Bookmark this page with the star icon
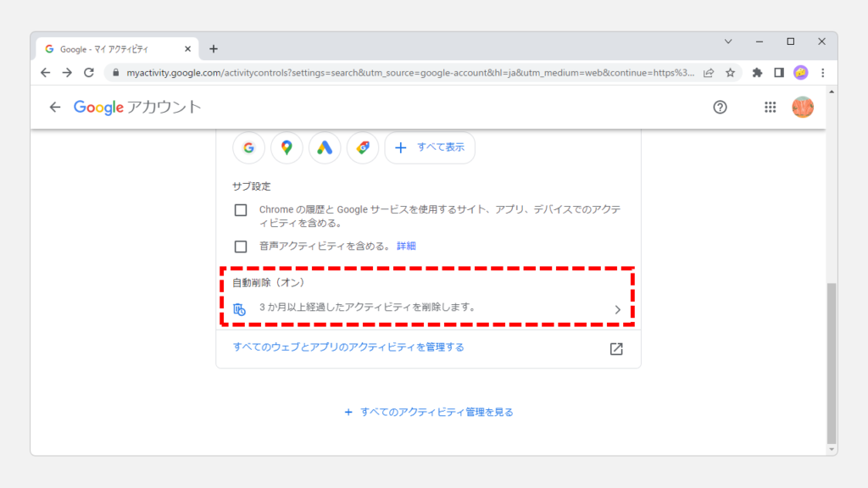868x488 pixels. (730, 73)
